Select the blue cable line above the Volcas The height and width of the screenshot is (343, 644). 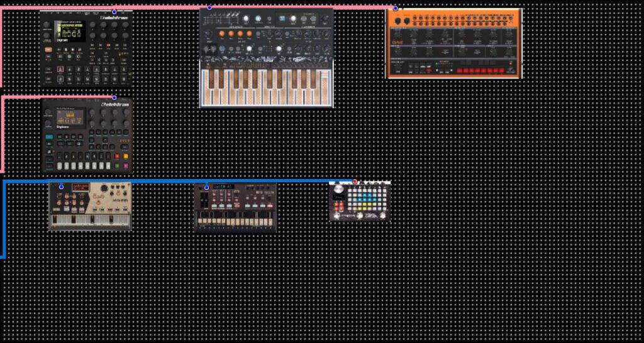click(179, 180)
